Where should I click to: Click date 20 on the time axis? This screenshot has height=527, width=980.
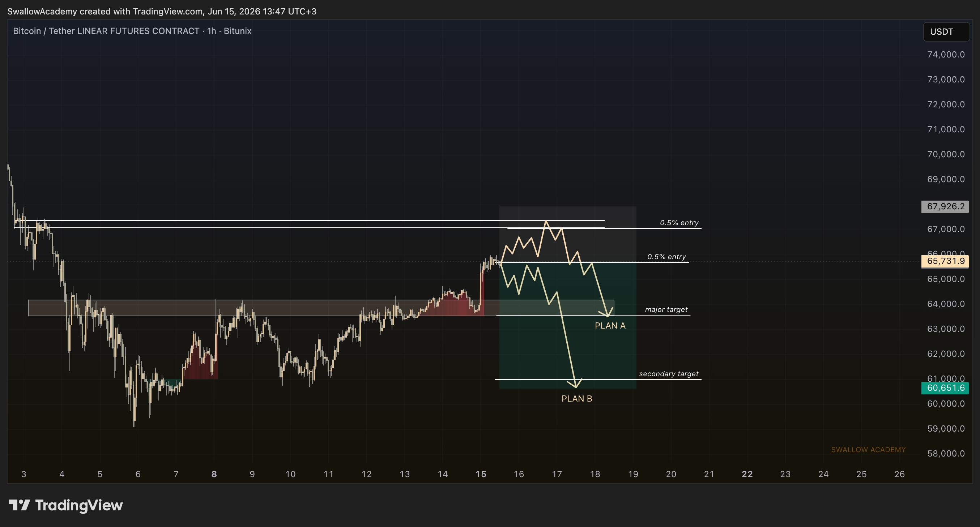(671, 474)
